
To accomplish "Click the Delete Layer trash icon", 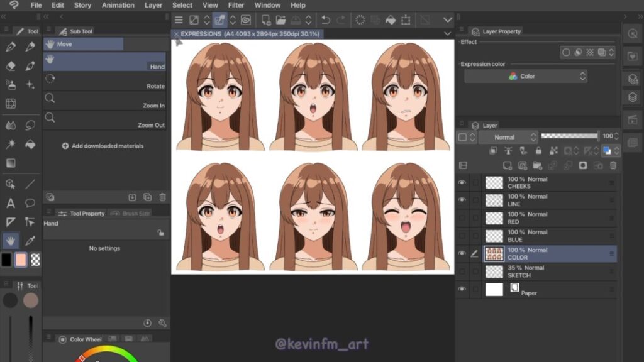I will pyautogui.click(x=613, y=165).
